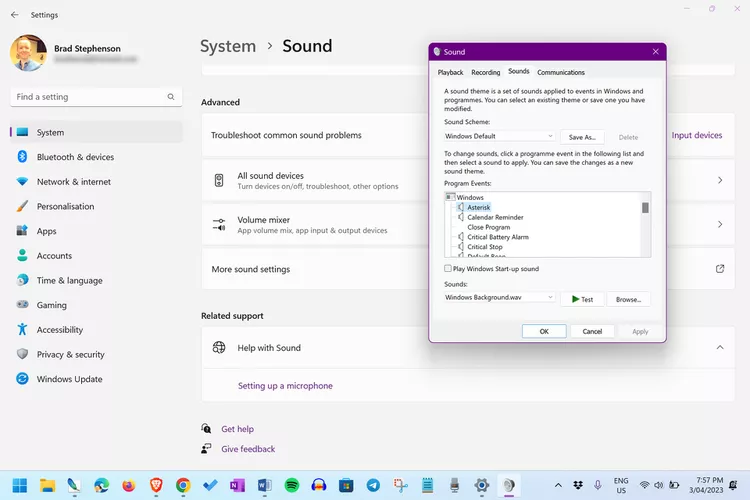Click the Cancel button in Sound dialog

click(x=592, y=331)
